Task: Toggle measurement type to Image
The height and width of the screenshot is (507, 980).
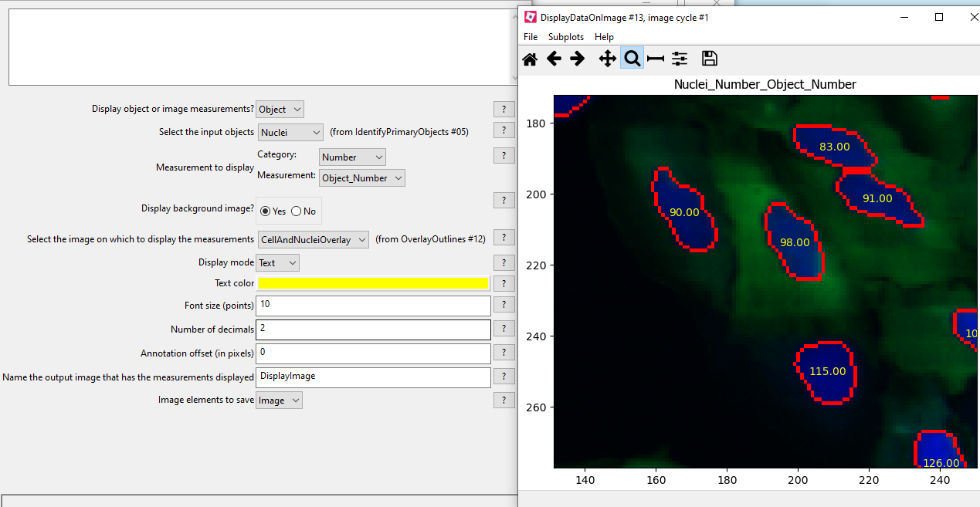Action: [x=280, y=109]
